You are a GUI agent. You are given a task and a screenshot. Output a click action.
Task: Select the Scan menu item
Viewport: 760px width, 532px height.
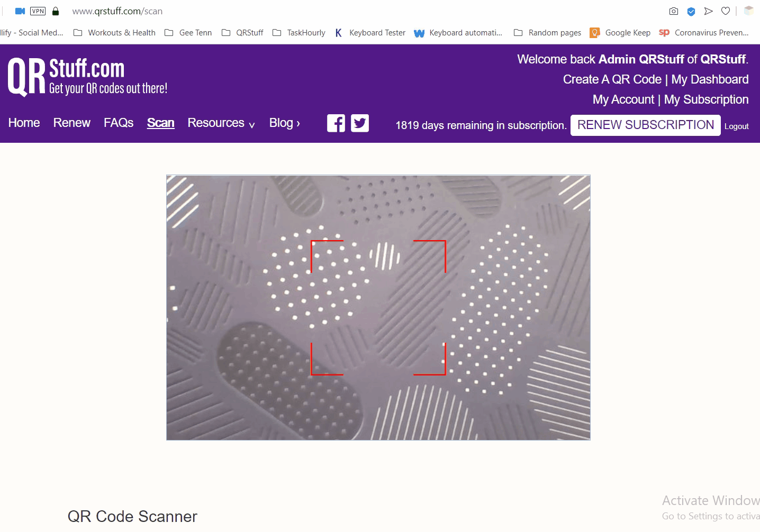click(x=161, y=123)
